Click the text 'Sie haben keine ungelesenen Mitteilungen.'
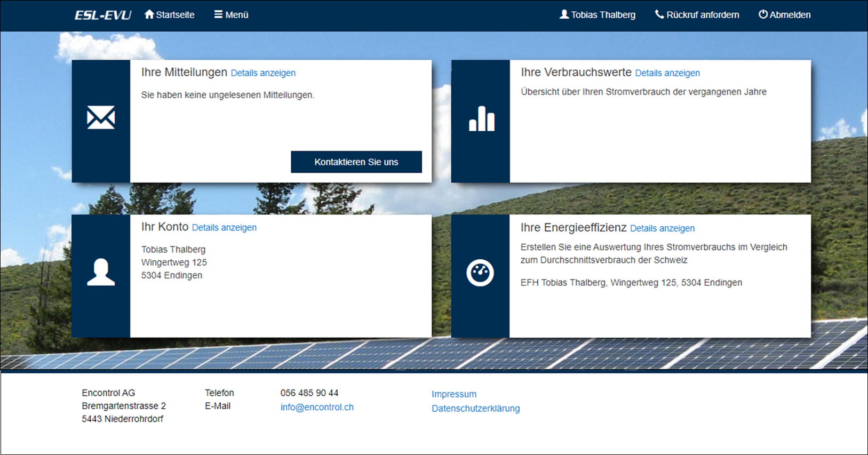Image resolution: width=868 pixels, height=455 pixels. click(228, 95)
